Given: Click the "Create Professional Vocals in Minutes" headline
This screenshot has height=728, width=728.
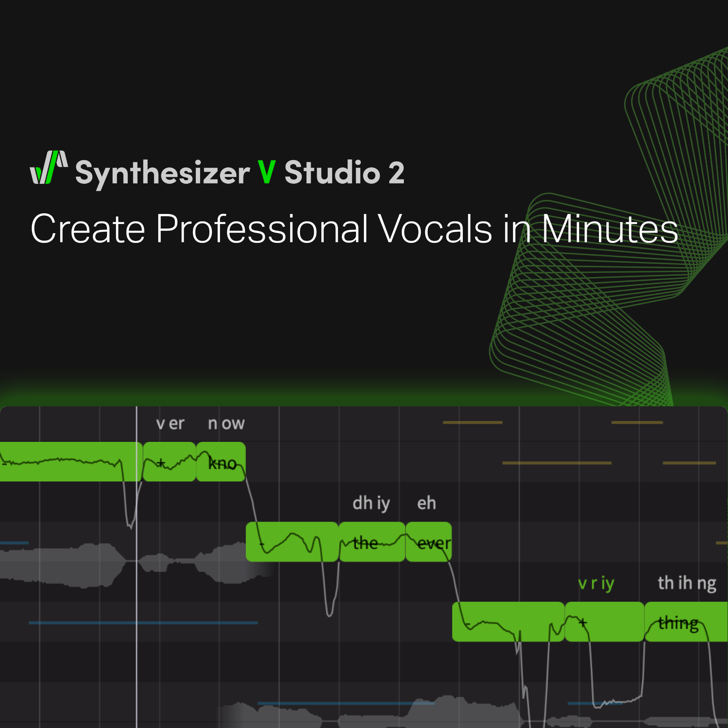Looking at the screenshot, I should 354,228.
